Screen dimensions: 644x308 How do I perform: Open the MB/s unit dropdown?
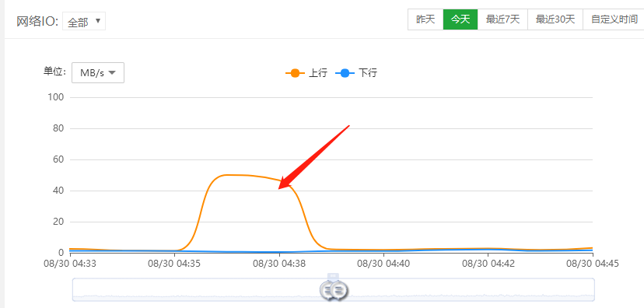pyautogui.click(x=98, y=72)
